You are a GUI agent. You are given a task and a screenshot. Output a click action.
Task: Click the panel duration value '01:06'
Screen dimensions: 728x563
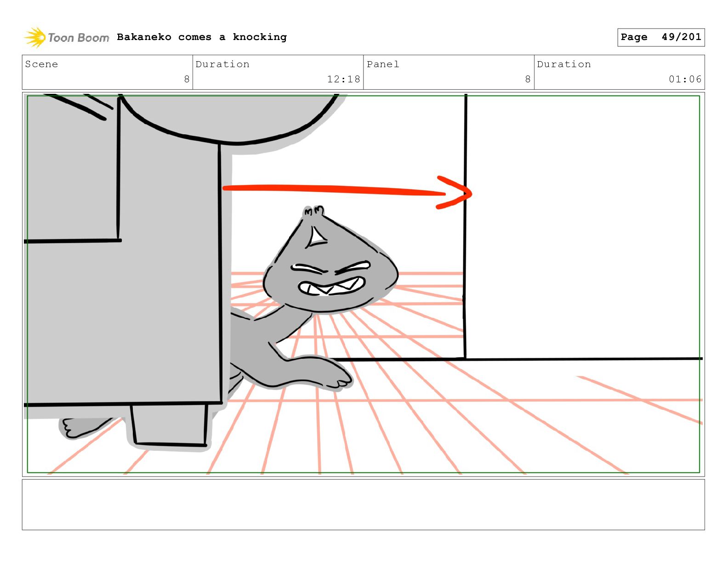685,79
